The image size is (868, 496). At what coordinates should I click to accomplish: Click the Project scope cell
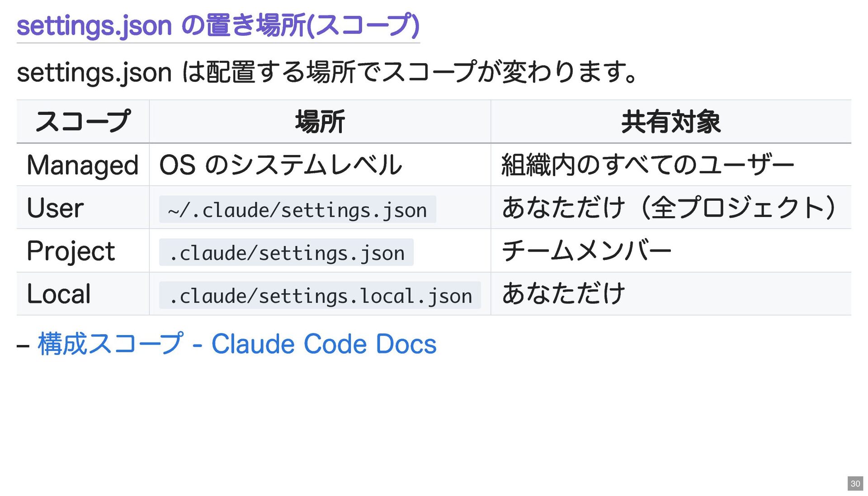(71, 251)
